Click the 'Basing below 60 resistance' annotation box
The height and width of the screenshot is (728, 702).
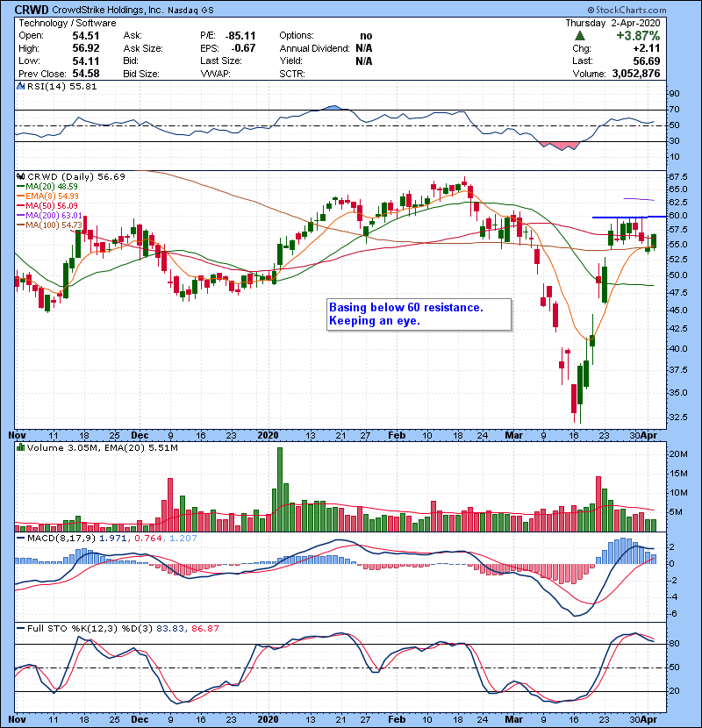point(419,314)
